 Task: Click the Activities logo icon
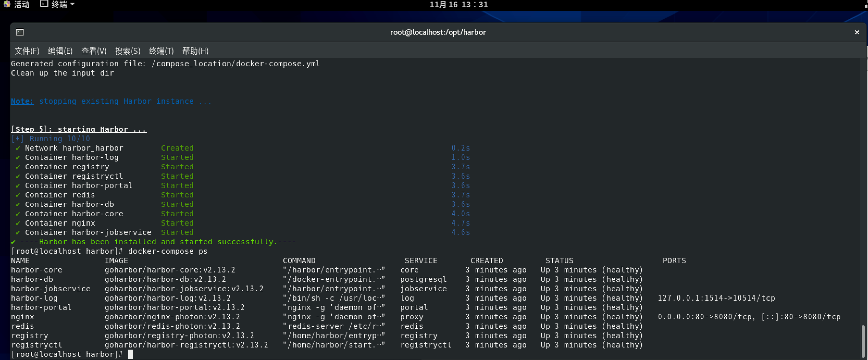point(7,4)
